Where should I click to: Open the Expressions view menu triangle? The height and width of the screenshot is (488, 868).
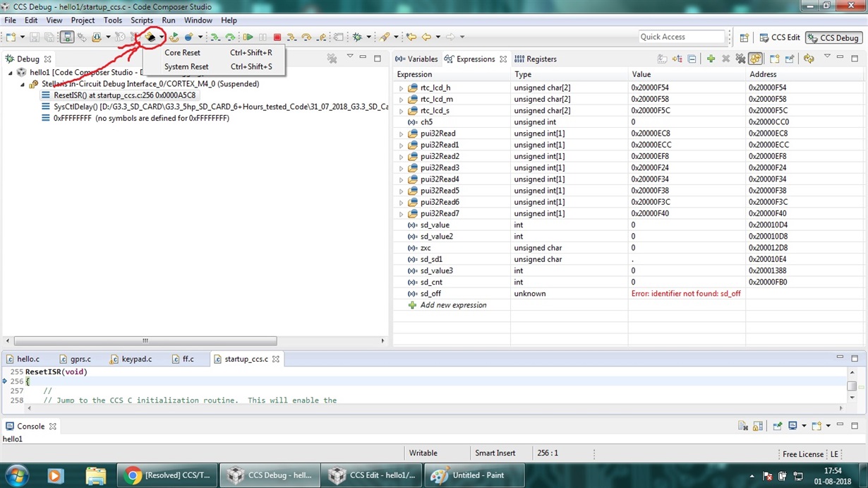tap(827, 56)
